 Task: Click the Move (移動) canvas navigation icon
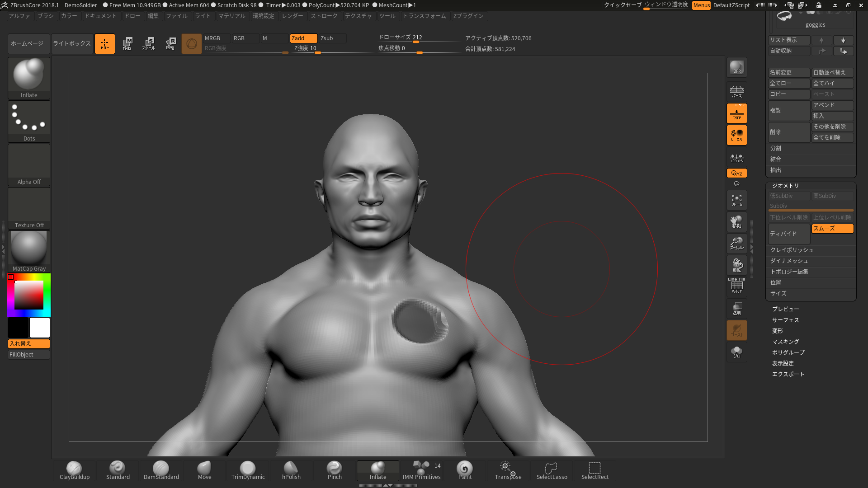pos(737,222)
